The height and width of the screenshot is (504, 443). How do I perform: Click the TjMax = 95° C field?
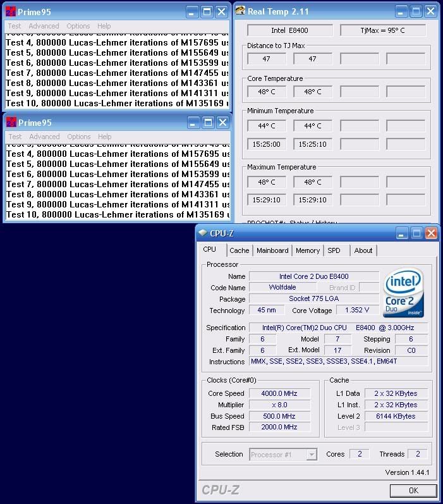(x=382, y=30)
